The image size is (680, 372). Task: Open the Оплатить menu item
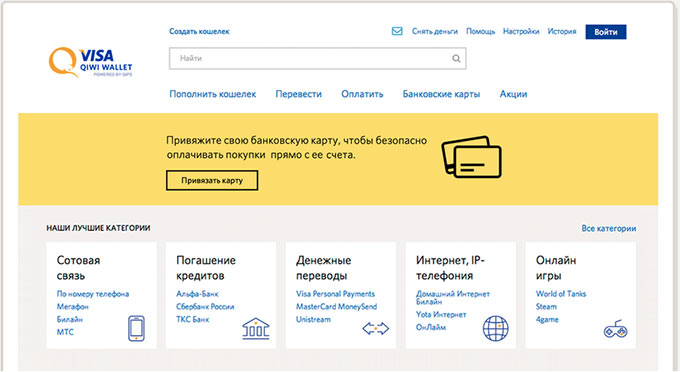(x=362, y=94)
